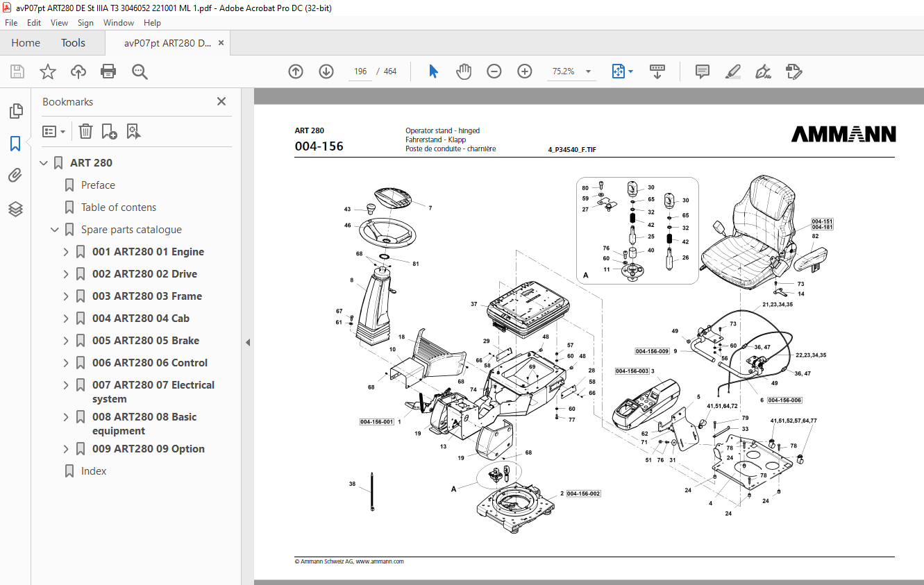Click the page number field showing 196
Image resolution: width=924 pixels, height=585 pixels.
click(360, 71)
